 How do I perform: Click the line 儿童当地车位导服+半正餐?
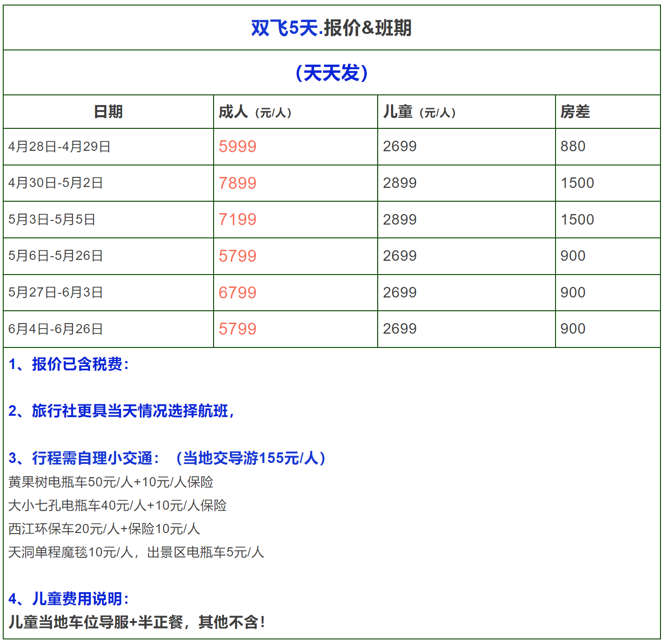coord(96,622)
